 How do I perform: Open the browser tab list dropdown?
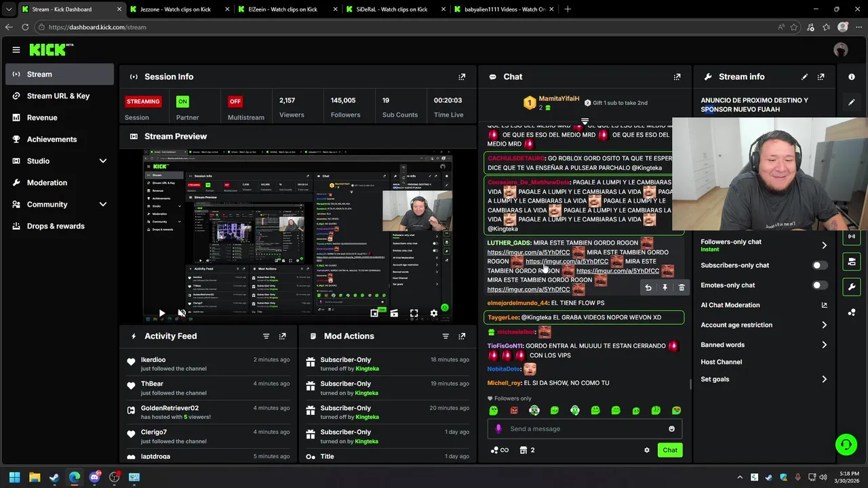tap(8, 9)
